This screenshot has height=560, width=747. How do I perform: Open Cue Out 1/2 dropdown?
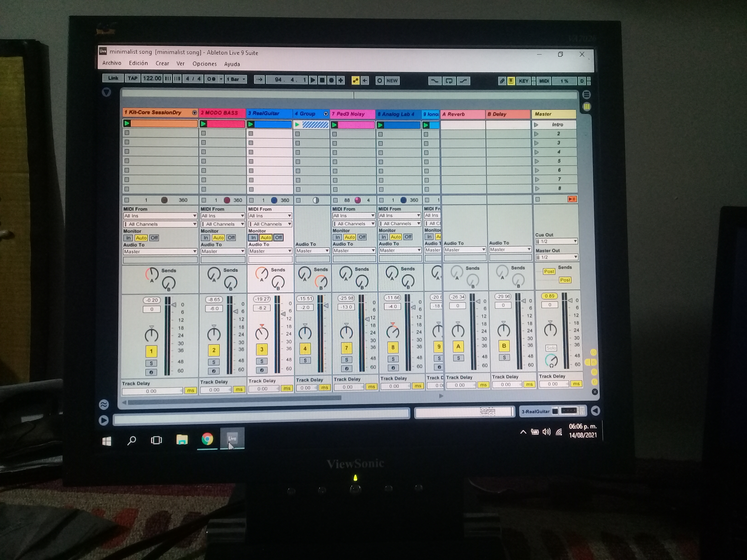click(556, 241)
